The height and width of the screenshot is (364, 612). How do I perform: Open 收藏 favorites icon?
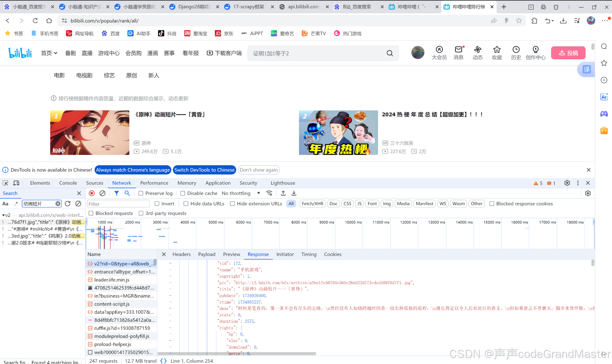pyautogui.click(x=497, y=53)
